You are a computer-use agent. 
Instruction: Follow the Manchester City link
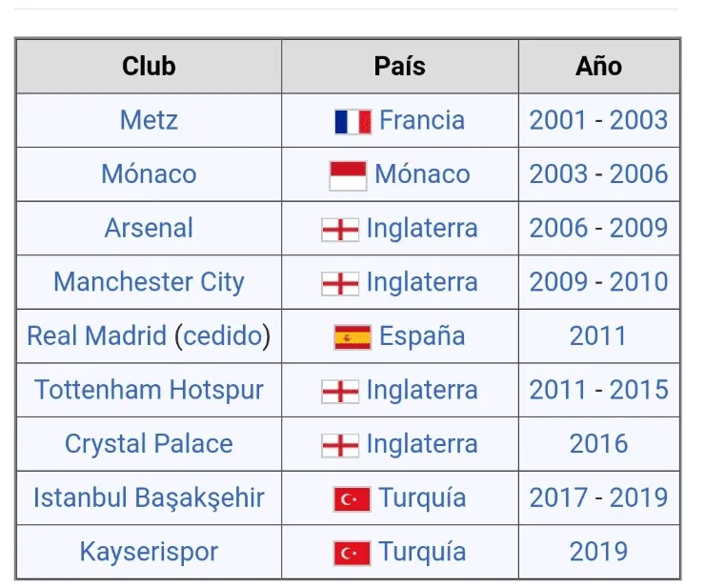click(149, 282)
